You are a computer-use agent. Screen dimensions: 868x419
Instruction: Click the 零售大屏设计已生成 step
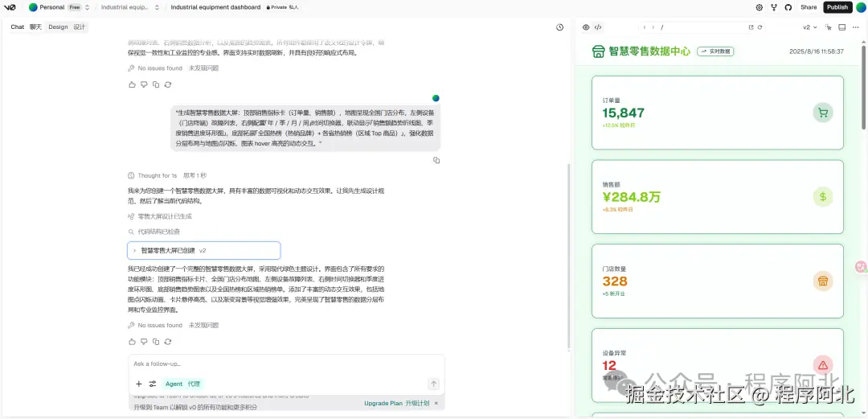159,216
